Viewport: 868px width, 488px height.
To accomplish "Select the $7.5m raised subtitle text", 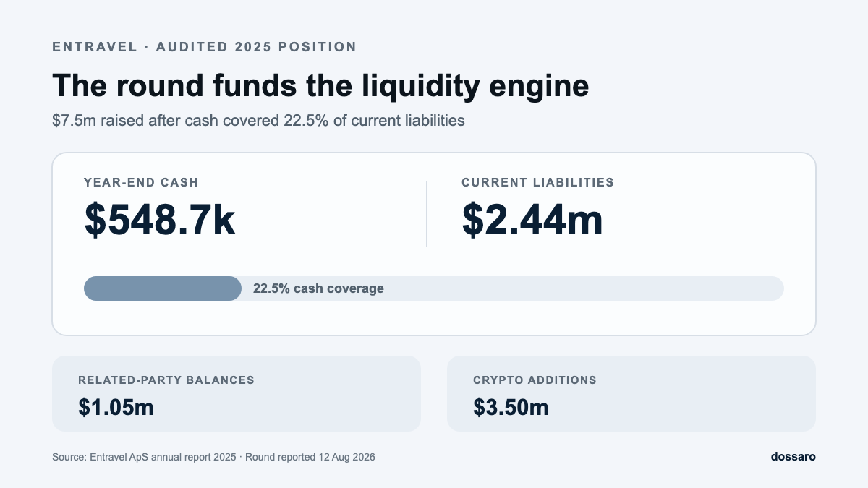I will tap(258, 120).
